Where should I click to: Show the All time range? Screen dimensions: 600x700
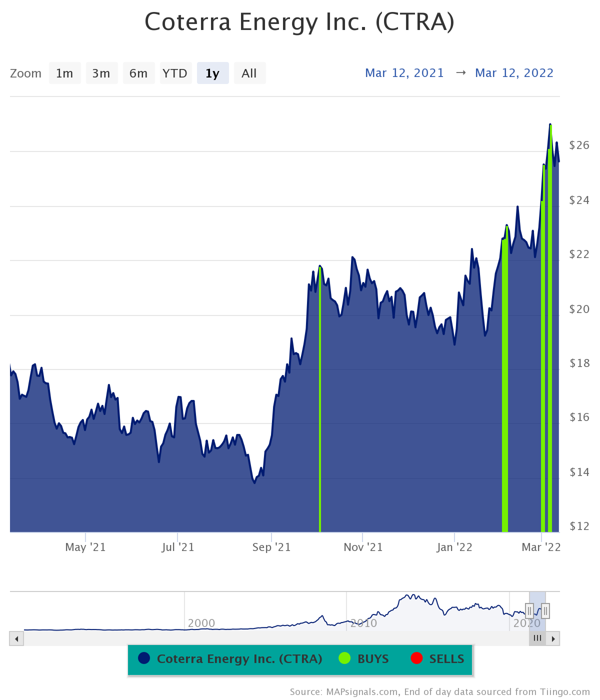(x=249, y=73)
